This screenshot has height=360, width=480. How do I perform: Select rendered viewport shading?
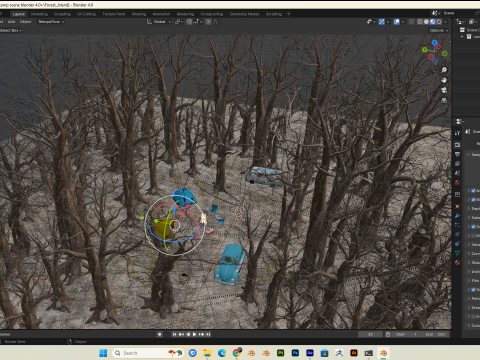coord(439,22)
